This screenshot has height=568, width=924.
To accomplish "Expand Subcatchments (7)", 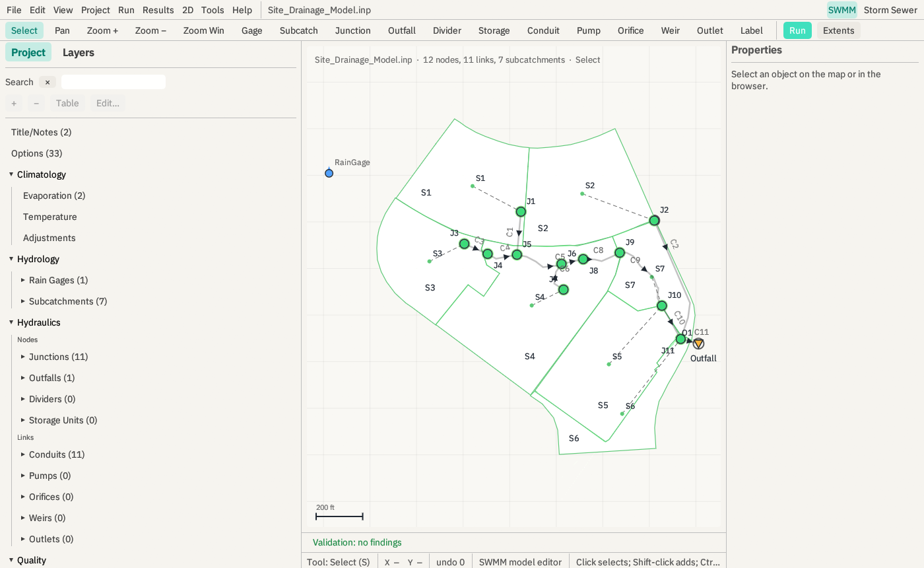I will point(23,301).
